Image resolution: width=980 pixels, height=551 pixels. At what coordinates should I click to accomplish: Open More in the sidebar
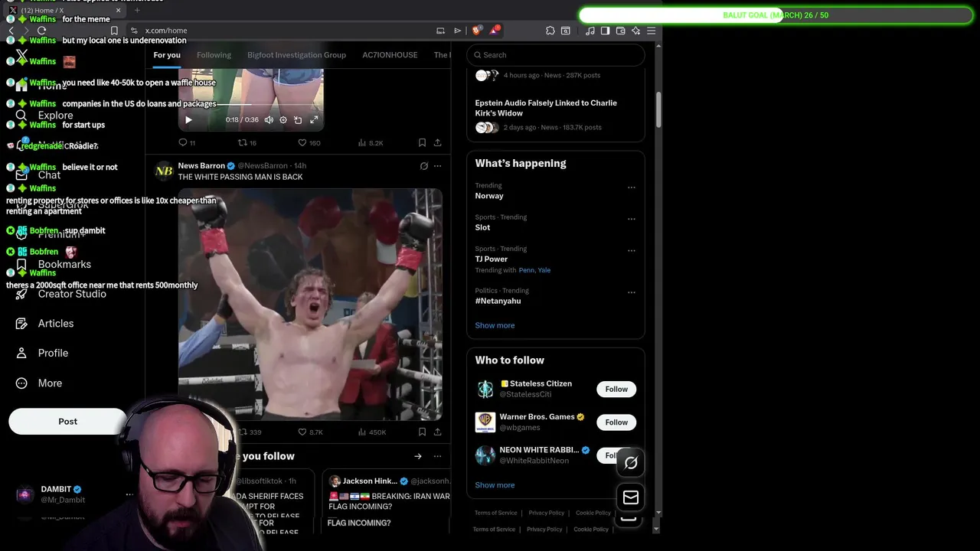point(40,383)
